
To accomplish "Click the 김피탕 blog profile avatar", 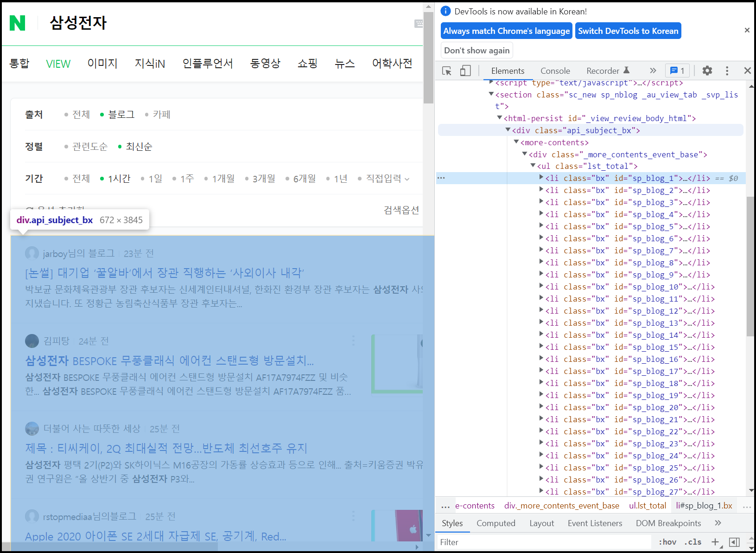I will [x=32, y=341].
